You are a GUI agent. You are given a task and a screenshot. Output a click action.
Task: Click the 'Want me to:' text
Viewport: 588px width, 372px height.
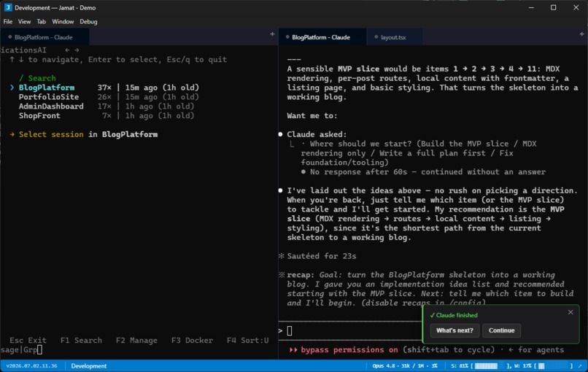(312, 115)
